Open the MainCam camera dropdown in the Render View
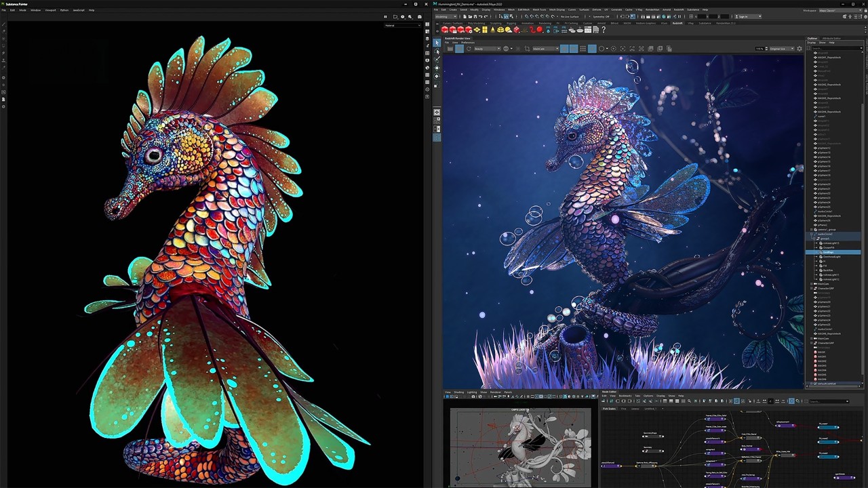The image size is (868, 488). (546, 48)
